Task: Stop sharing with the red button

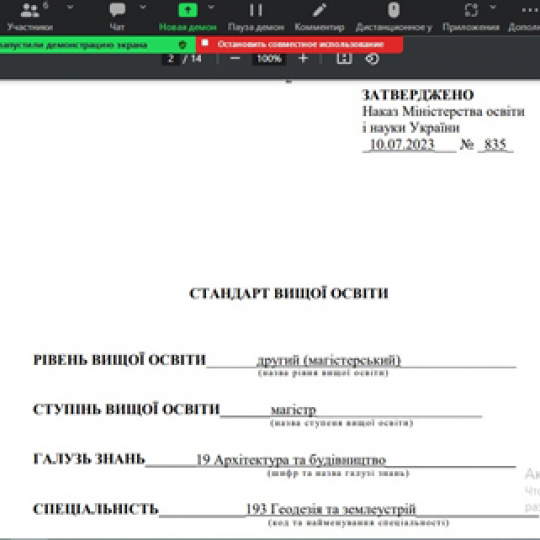Action: 300,44
